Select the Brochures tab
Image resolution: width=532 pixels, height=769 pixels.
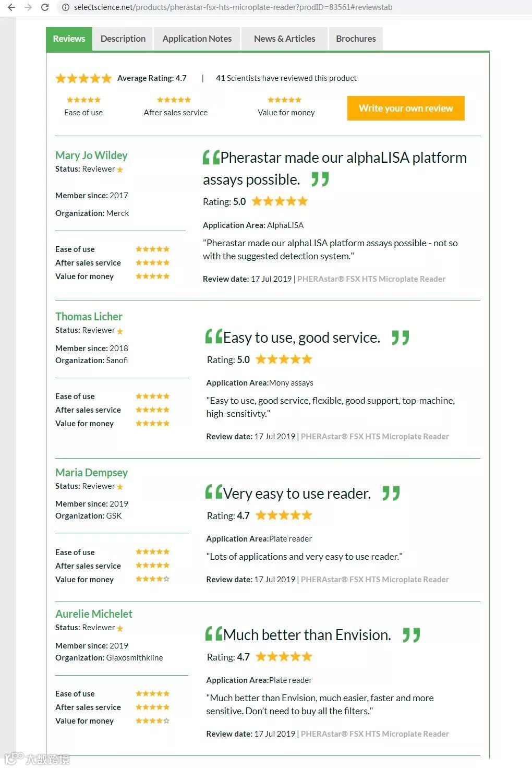click(356, 39)
